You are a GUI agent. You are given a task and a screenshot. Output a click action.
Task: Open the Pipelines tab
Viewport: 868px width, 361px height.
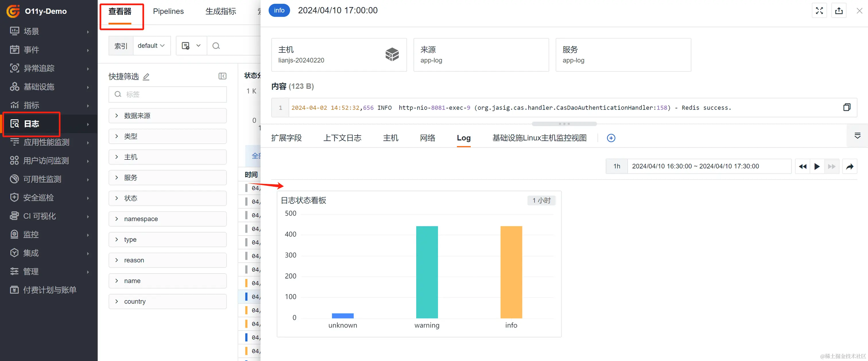[x=168, y=11]
